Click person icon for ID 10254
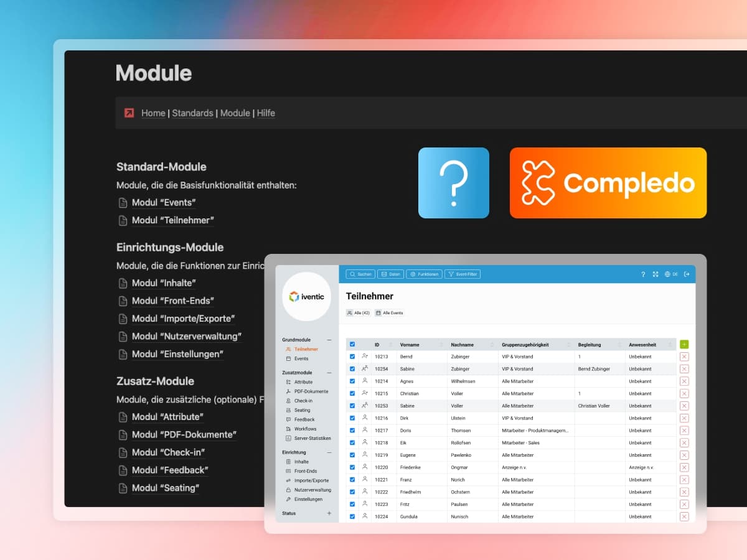This screenshot has height=560, width=747. (365, 368)
